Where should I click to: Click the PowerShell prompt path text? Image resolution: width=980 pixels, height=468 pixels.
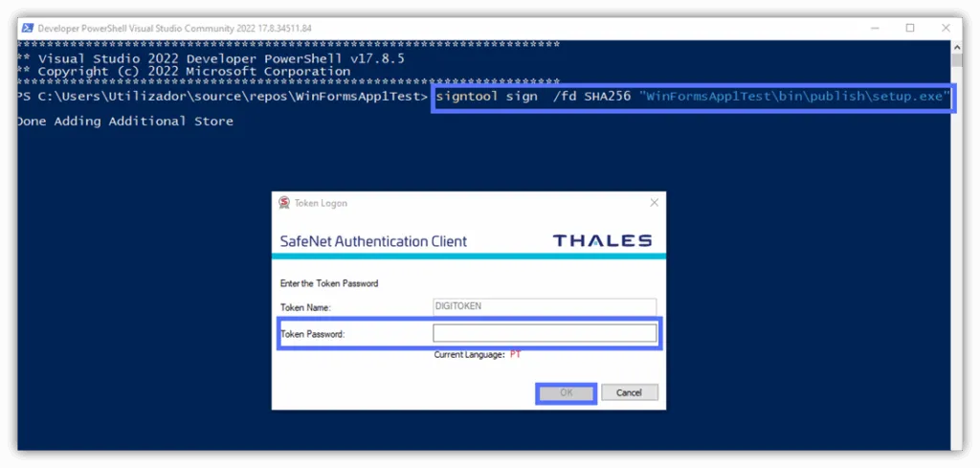pos(222,97)
